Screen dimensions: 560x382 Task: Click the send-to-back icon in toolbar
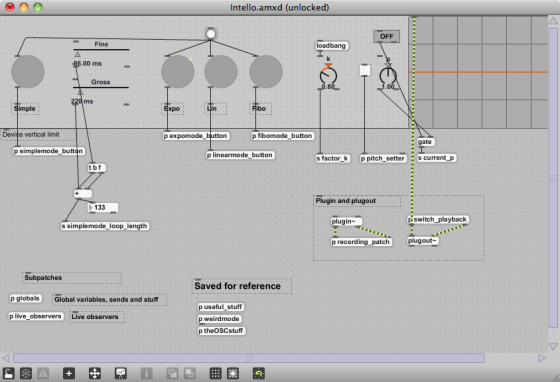point(189,373)
